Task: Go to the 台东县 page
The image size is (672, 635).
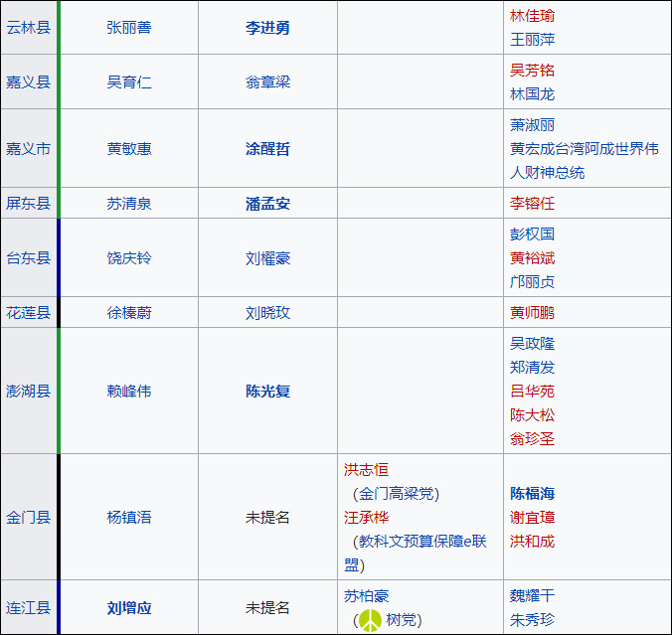Action: coord(28,258)
